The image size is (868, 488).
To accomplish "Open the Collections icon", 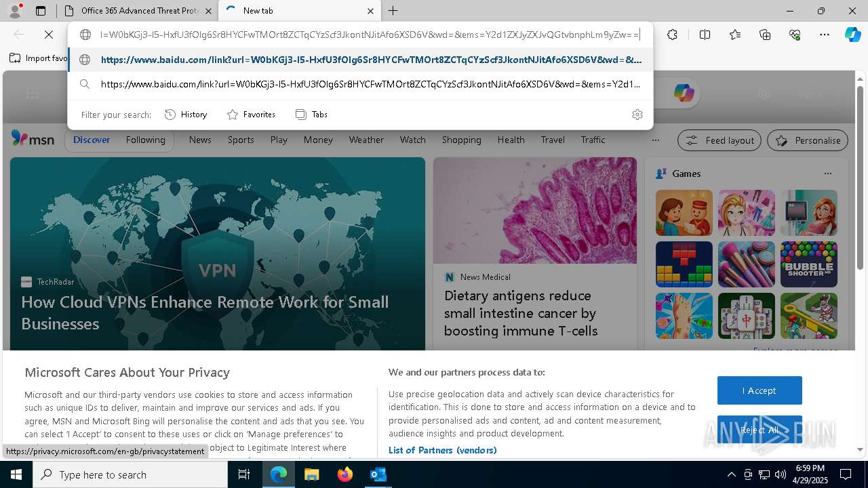I will pyautogui.click(x=765, y=35).
